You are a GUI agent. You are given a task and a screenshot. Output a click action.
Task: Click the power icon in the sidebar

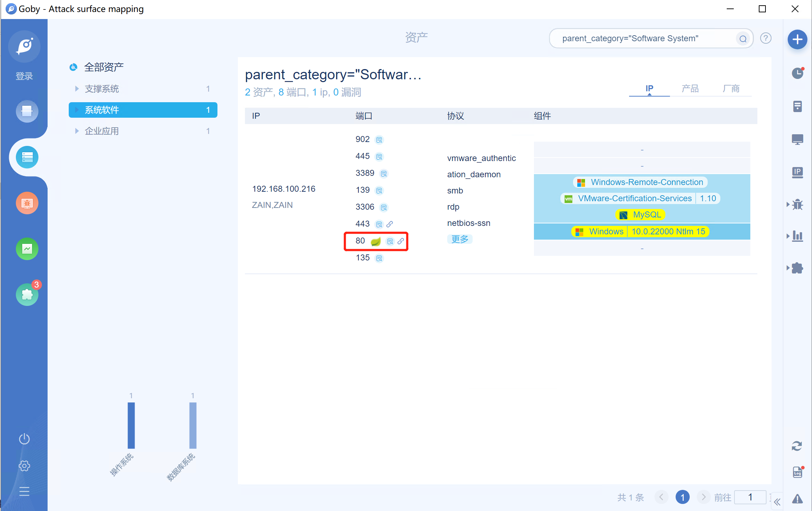24,439
